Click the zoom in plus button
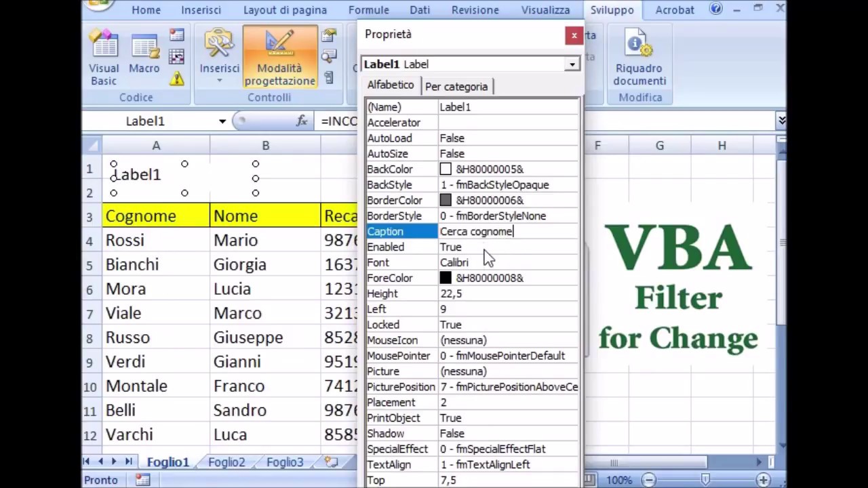The height and width of the screenshot is (488, 868). pyautogui.click(x=764, y=480)
